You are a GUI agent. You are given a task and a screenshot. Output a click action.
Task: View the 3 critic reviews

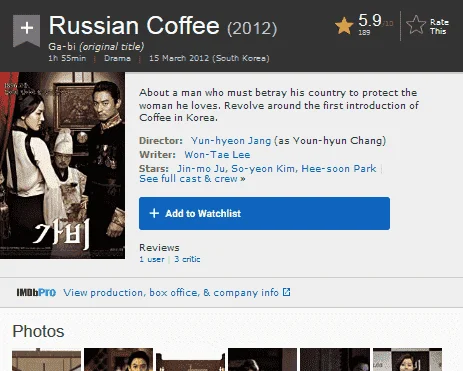tap(187, 259)
